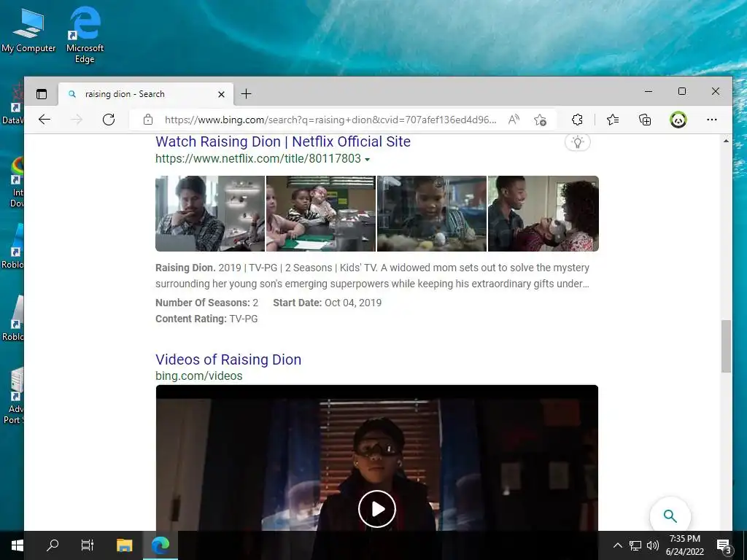Viewport: 747px width, 560px height.
Task: Click the address bar URL
Action: pos(330,120)
